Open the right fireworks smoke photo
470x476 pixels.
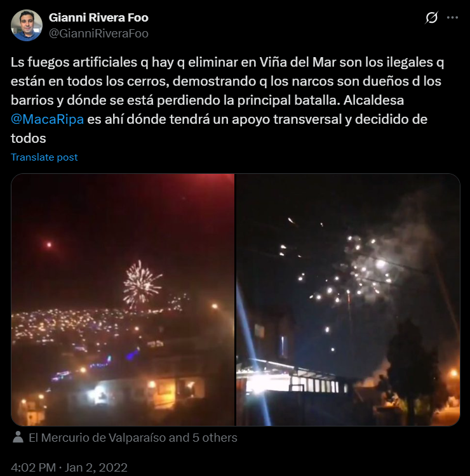coord(348,300)
